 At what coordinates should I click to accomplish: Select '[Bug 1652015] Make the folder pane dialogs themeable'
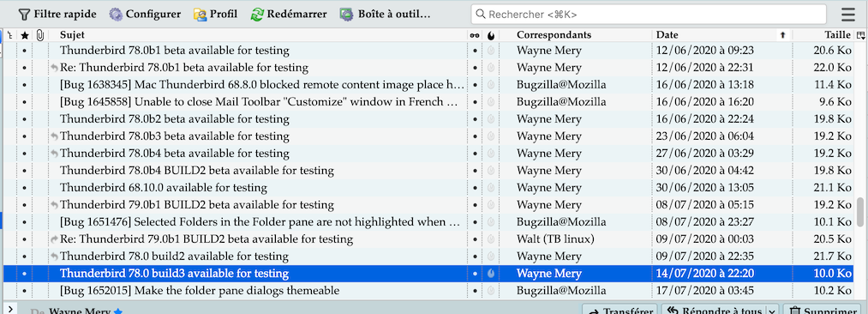[200, 291]
